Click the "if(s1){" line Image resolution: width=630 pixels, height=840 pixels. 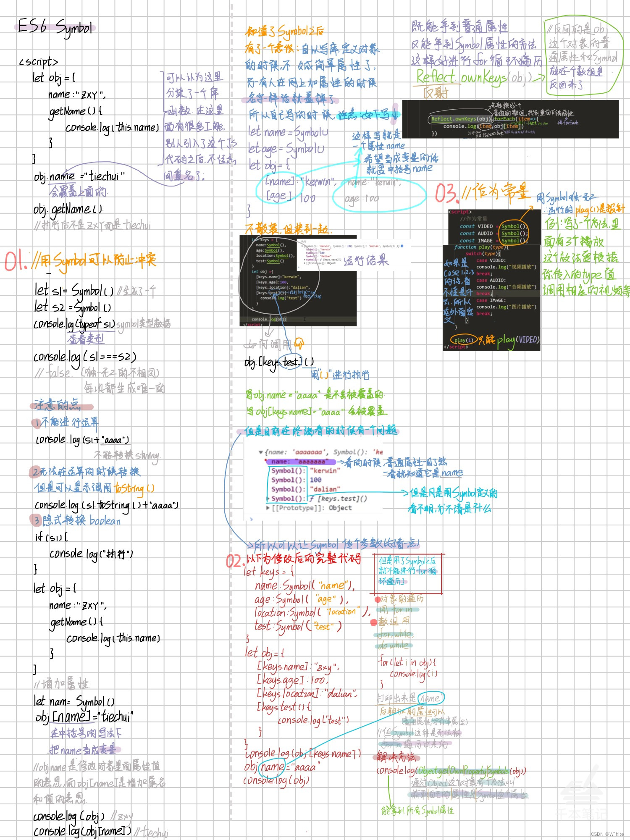51,536
